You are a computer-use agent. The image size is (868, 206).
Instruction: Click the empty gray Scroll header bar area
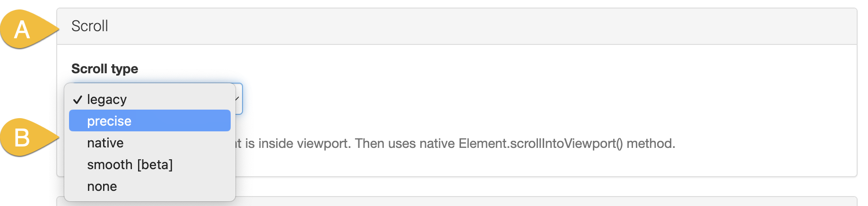(x=473, y=26)
